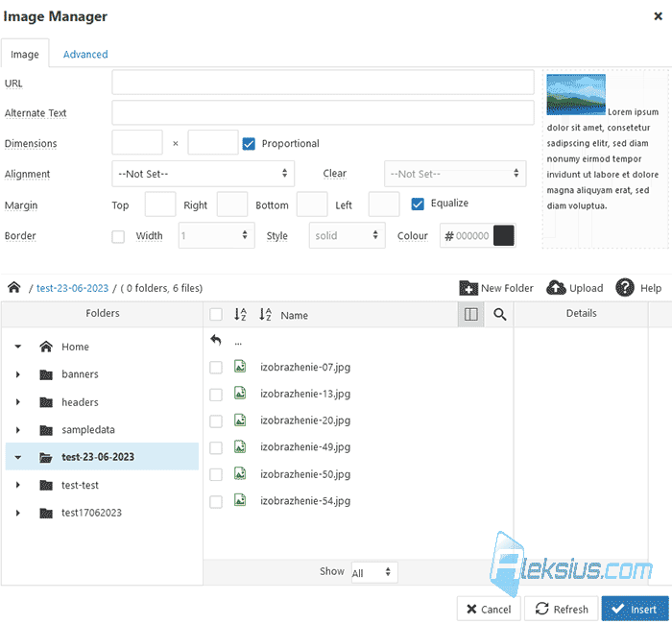672x624 pixels.
Task: Uncheck the Proportional checkbox
Action: pyautogui.click(x=249, y=144)
